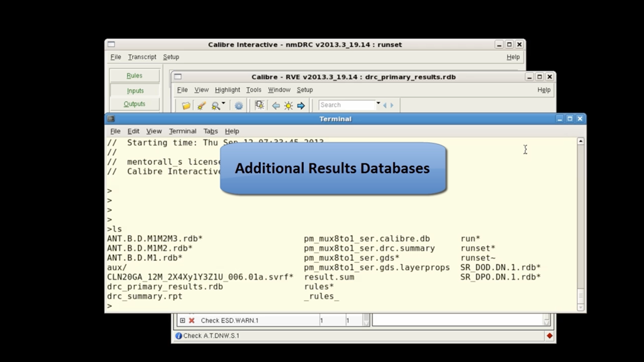644x362 pixels.
Task: Open Tabs menu in Terminal window
Action: 210,131
